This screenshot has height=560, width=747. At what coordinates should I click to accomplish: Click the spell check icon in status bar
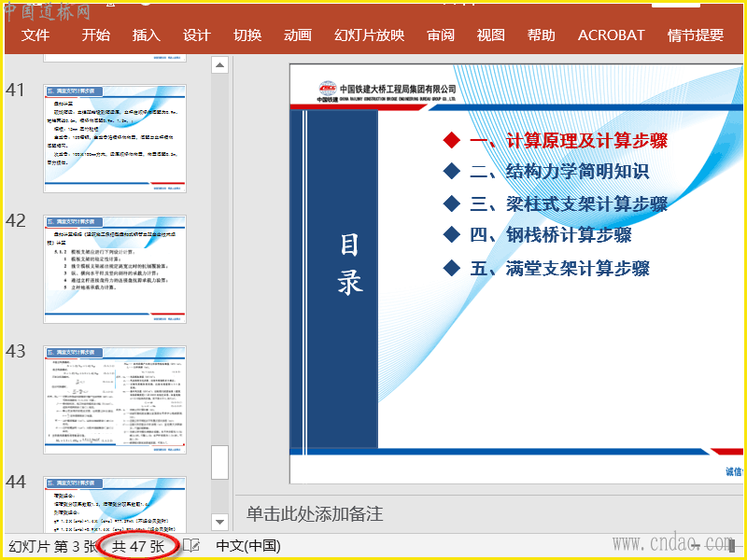(191, 546)
